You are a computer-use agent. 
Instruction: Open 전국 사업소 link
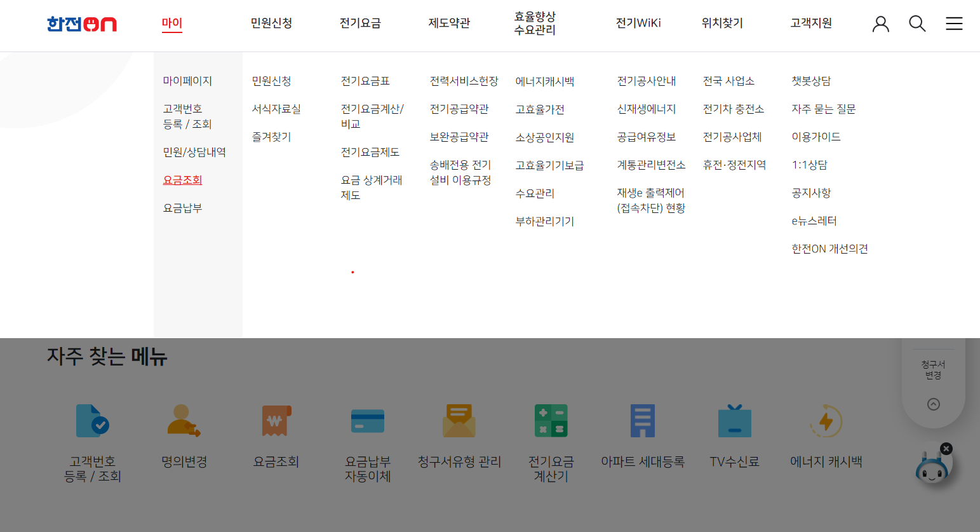coord(728,81)
